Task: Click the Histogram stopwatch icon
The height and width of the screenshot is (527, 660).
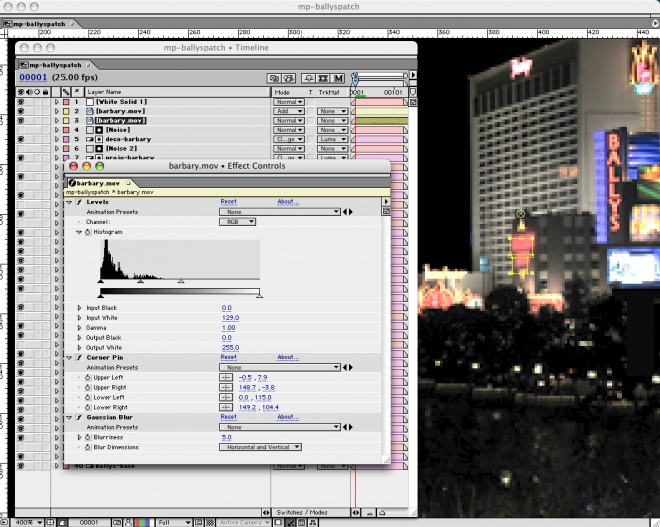Action: pyautogui.click(x=87, y=232)
